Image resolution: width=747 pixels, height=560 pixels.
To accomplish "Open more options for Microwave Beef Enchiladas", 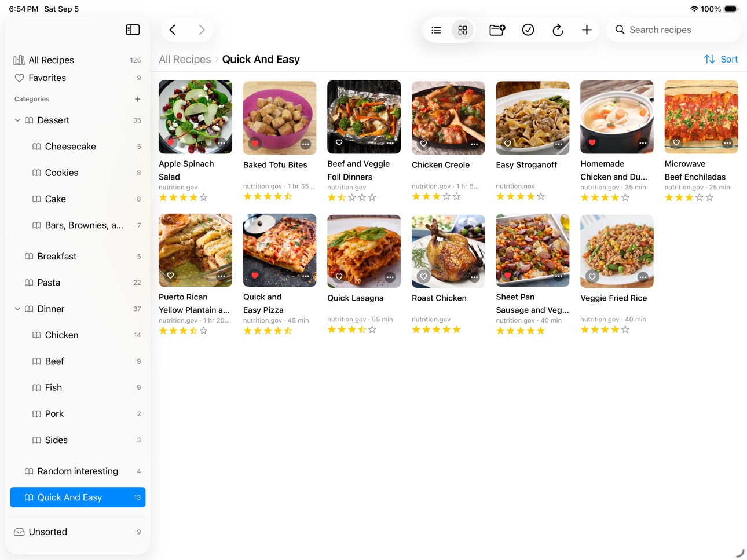I will point(727,142).
